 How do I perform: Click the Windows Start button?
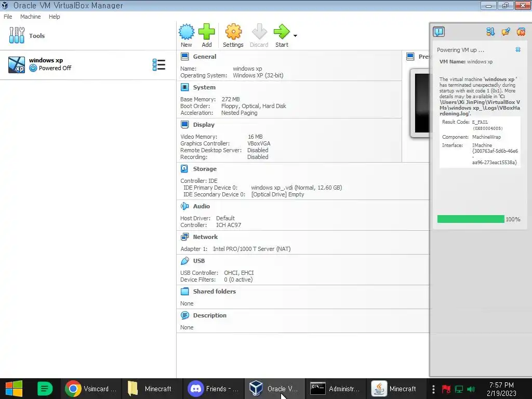[14, 389]
